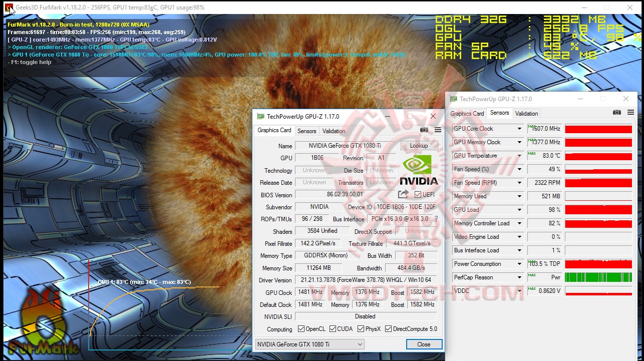Click the GPU Core Clock reading 1607.0 MHz
Viewport: 644px width, 361px height.
pos(544,129)
